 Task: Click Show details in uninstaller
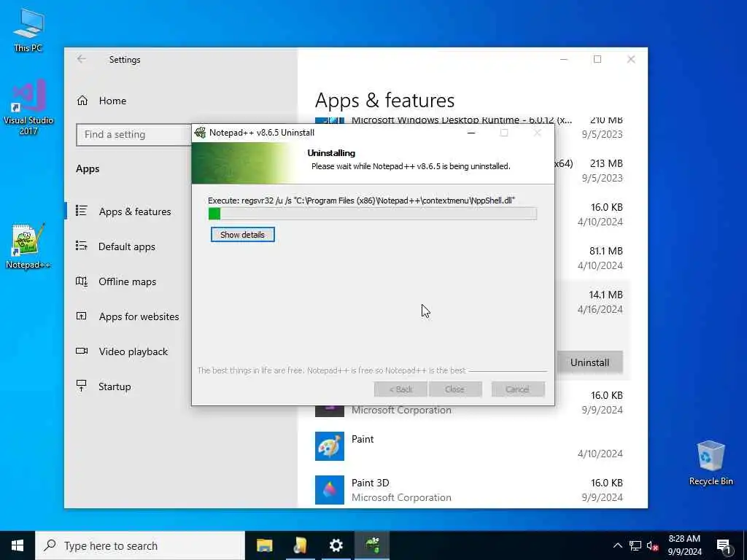coord(242,235)
